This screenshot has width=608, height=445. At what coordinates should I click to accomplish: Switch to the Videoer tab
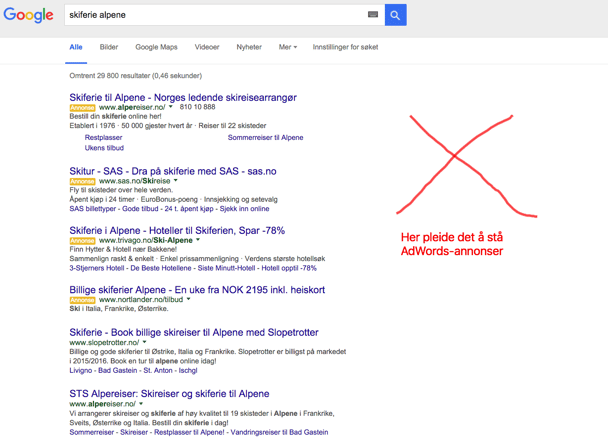[x=207, y=47]
